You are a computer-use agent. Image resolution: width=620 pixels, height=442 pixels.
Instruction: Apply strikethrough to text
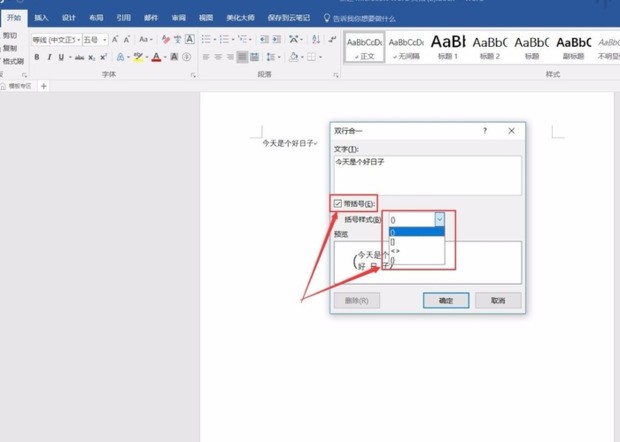(78, 57)
